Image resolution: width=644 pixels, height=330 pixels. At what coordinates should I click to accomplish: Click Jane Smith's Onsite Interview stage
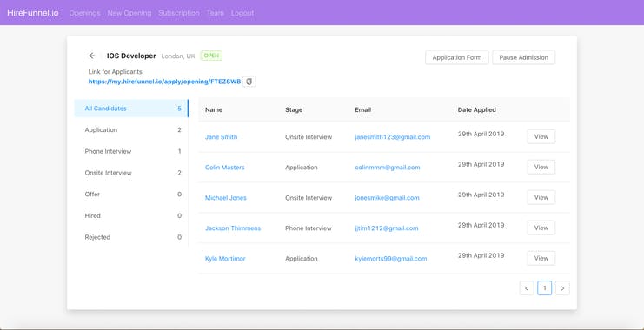pos(309,137)
